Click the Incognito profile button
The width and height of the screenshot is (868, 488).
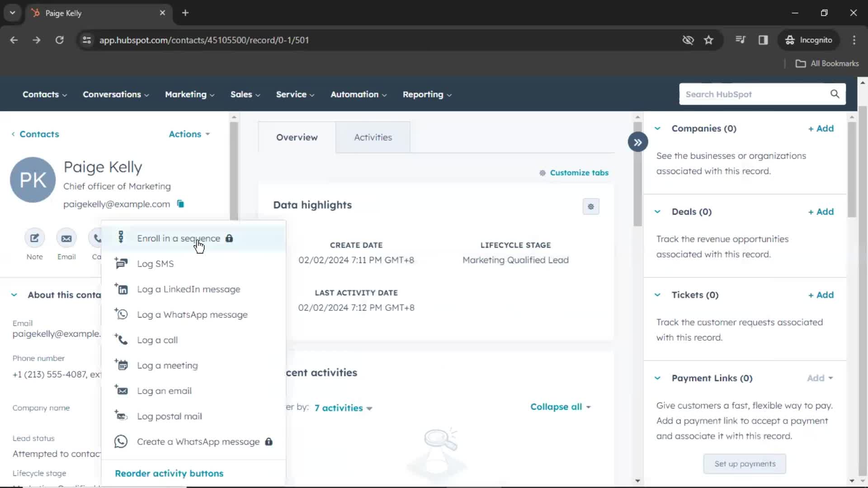(x=809, y=40)
